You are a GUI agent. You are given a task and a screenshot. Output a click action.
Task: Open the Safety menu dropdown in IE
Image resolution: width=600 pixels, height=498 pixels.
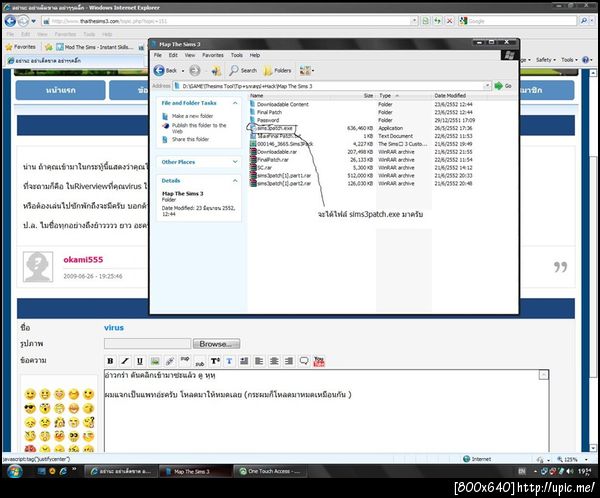[545, 60]
